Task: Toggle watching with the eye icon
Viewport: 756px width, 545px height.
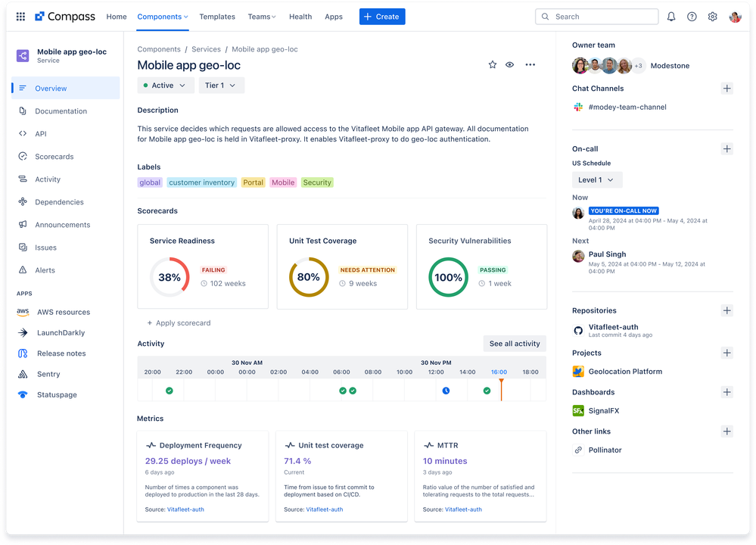Action: click(509, 64)
